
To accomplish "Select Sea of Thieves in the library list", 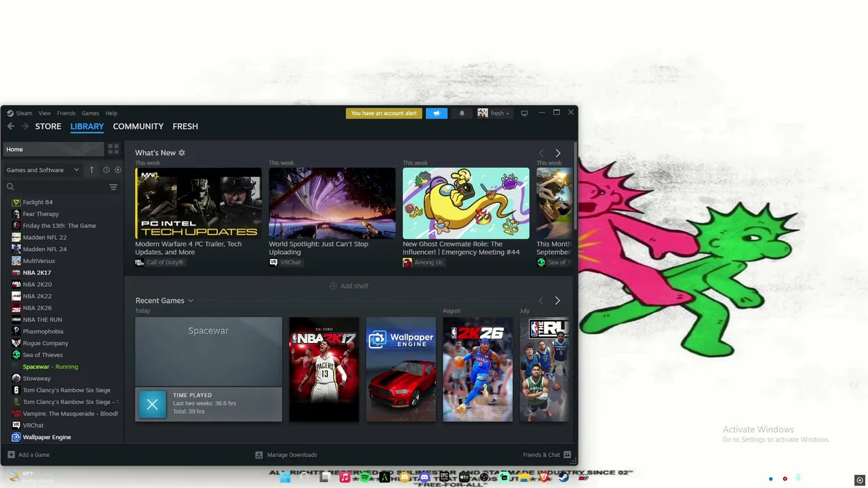I will click(x=43, y=355).
